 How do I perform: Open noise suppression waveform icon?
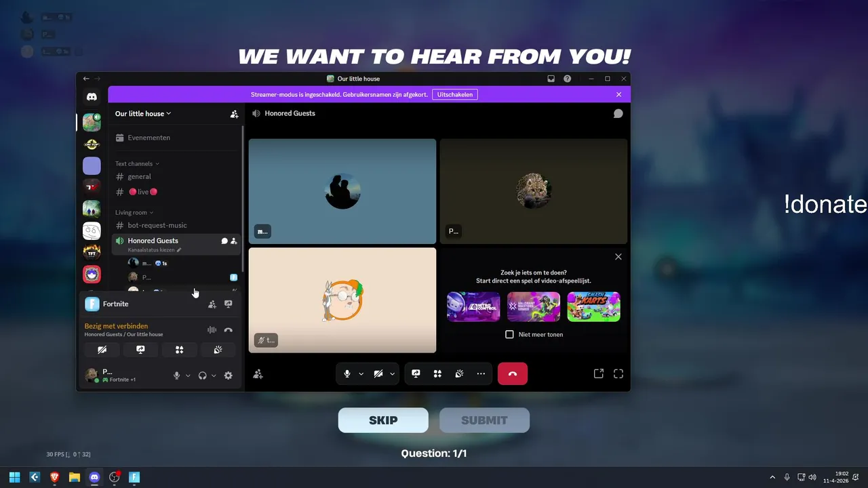[212, 330]
